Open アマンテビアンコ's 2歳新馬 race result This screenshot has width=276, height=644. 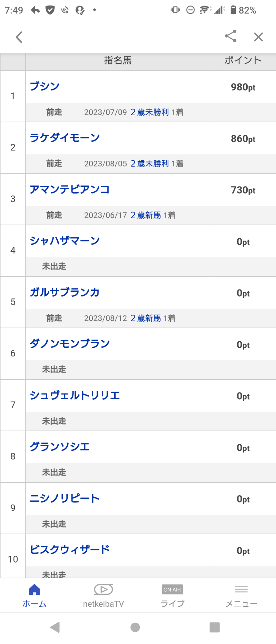tap(146, 215)
